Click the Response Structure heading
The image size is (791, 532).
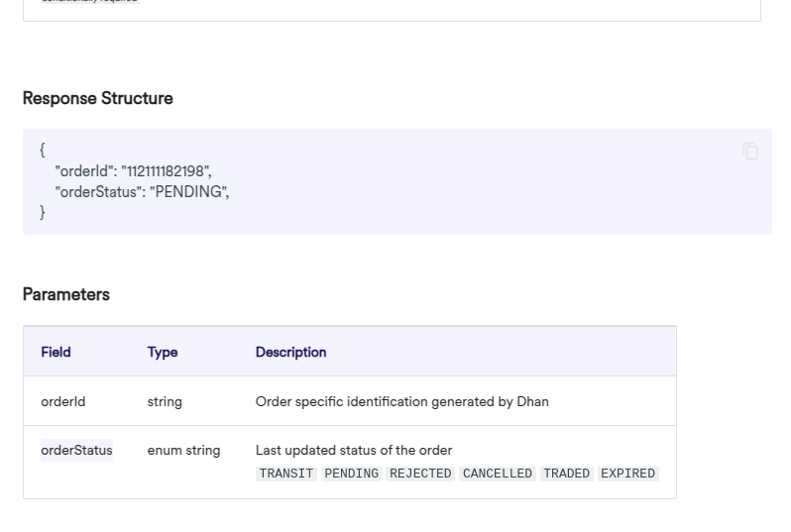click(x=97, y=98)
